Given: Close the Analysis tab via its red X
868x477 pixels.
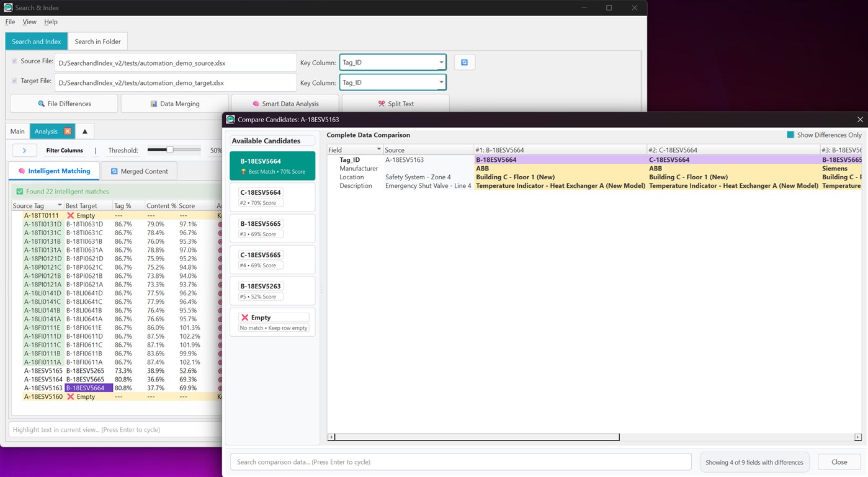Looking at the screenshot, I should pos(68,131).
